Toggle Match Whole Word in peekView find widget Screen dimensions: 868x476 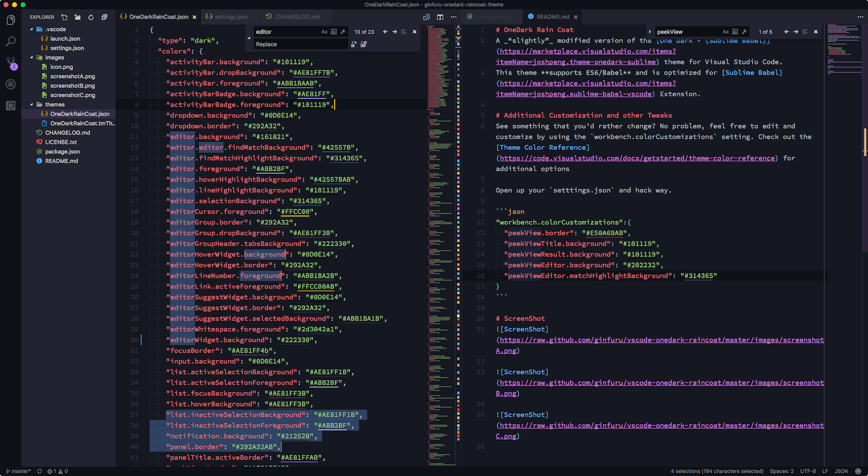[x=735, y=32]
